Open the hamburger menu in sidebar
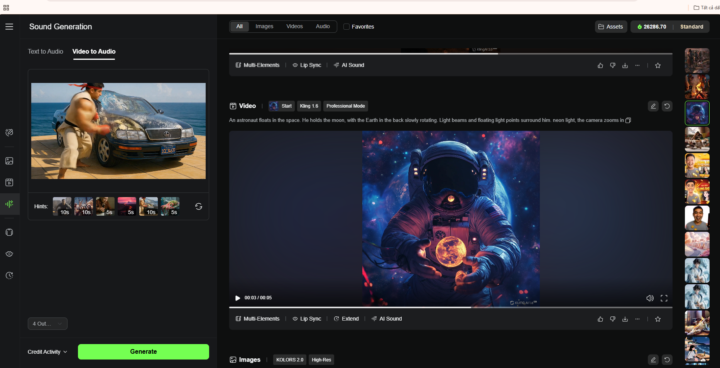The width and height of the screenshot is (720, 368). pyautogui.click(x=9, y=27)
